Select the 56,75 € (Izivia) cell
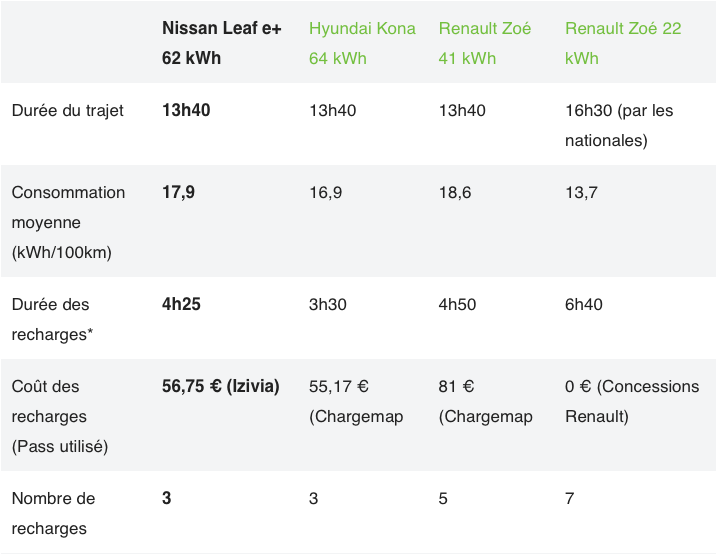Image resolution: width=723 pixels, height=557 pixels. click(220, 386)
